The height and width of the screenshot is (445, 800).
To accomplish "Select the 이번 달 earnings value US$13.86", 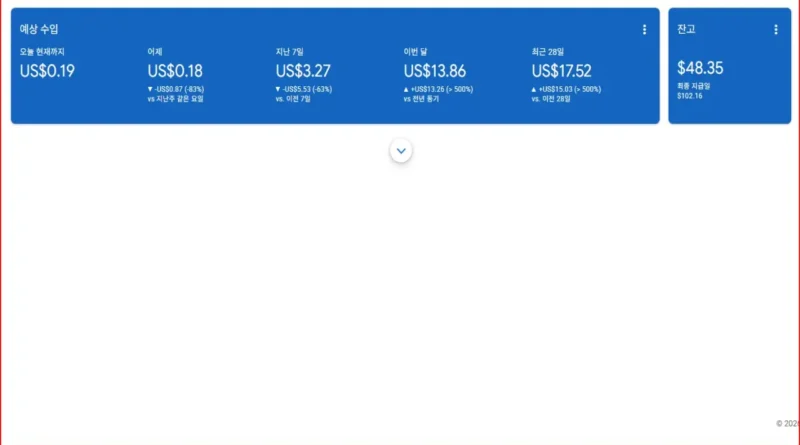I will tap(435, 71).
